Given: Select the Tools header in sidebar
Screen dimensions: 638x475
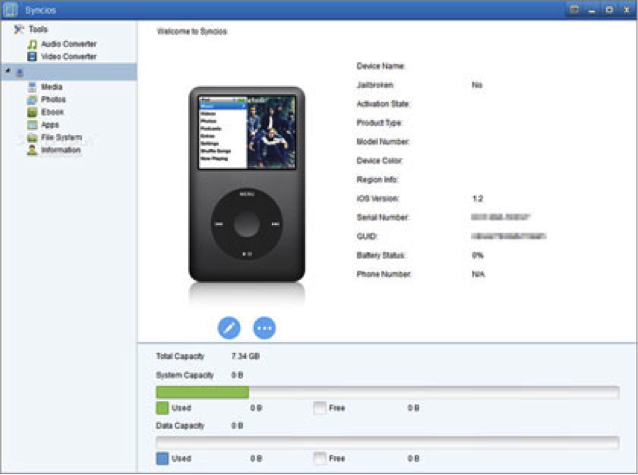Looking at the screenshot, I should click(31, 29).
